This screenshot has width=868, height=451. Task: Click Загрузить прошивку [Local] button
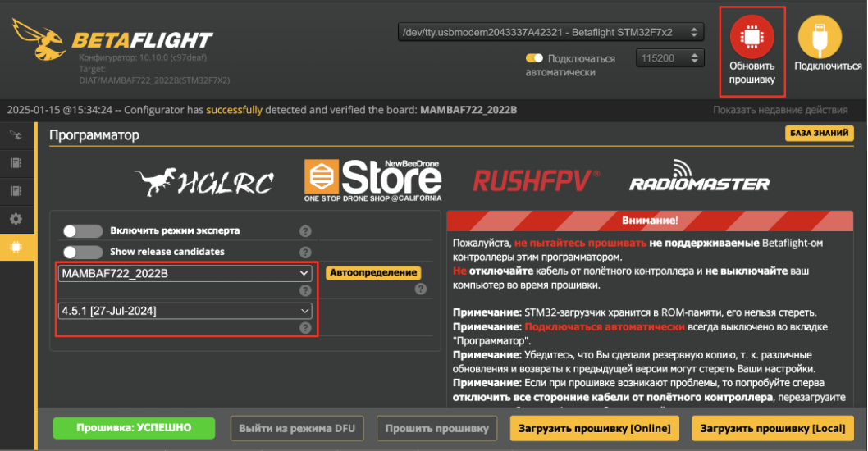[773, 428]
